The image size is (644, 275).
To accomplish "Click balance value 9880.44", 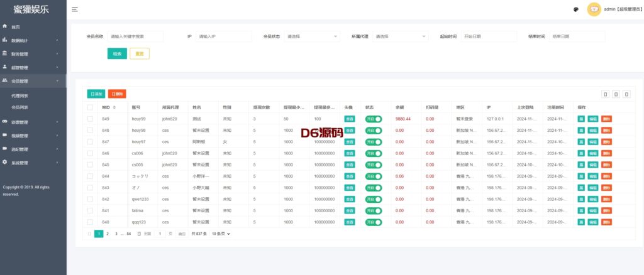I will click(x=403, y=119).
